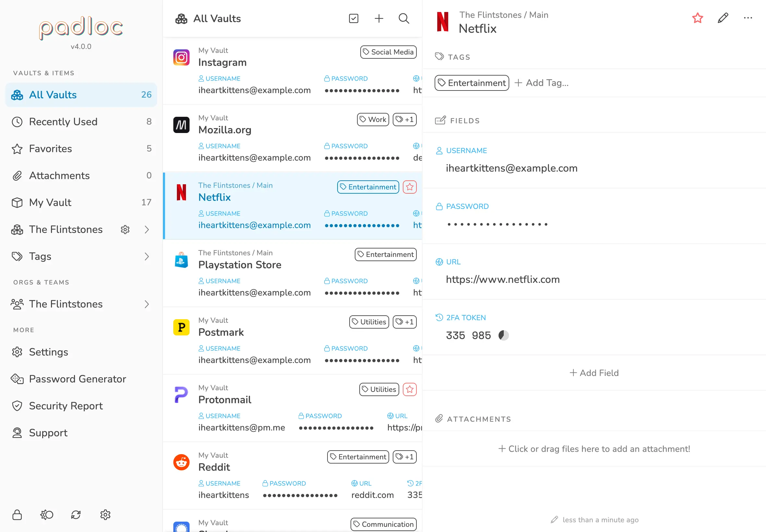
Task: Select the Recently Used menu item
Action: click(x=63, y=122)
